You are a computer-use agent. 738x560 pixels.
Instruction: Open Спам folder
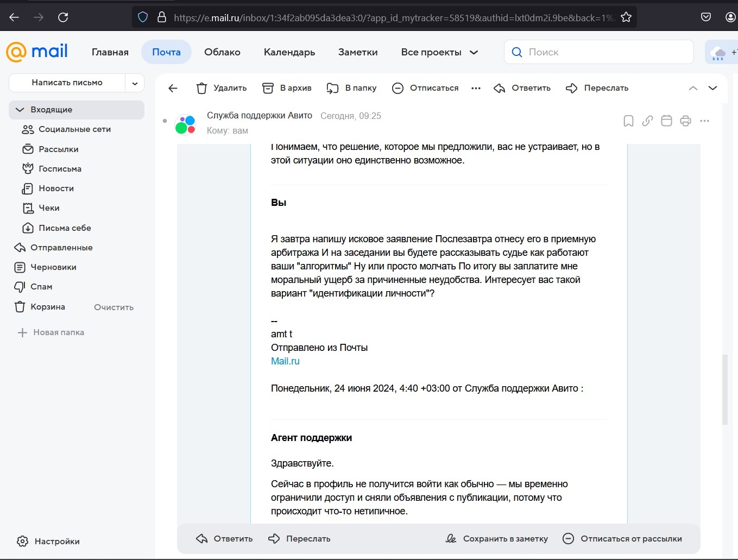(x=77, y=287)
